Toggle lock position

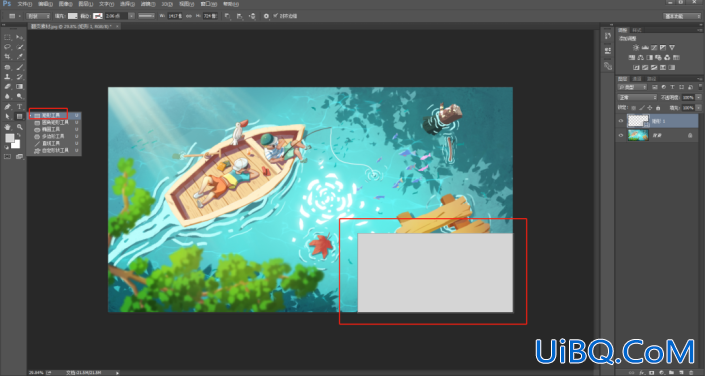click(x=650, y=108)
